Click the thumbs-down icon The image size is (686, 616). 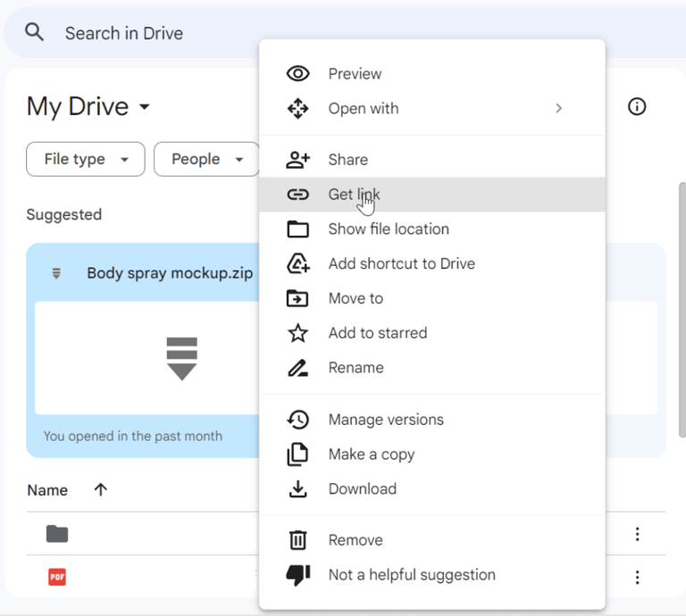tap(298, 575)
